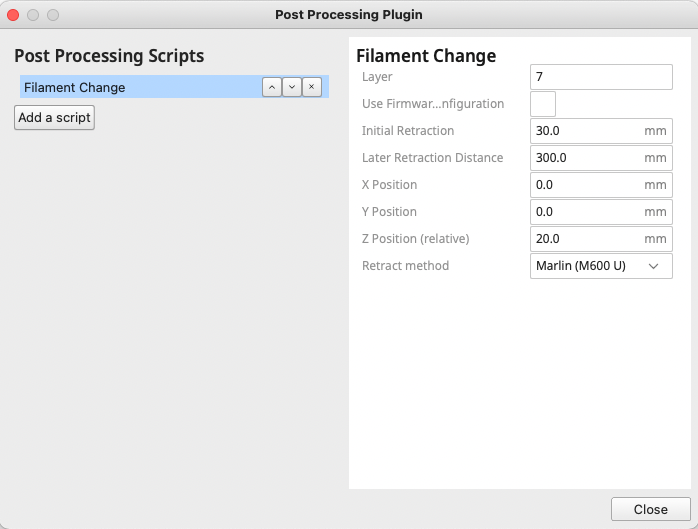Open the Retract method dropdown

point(600,266)
